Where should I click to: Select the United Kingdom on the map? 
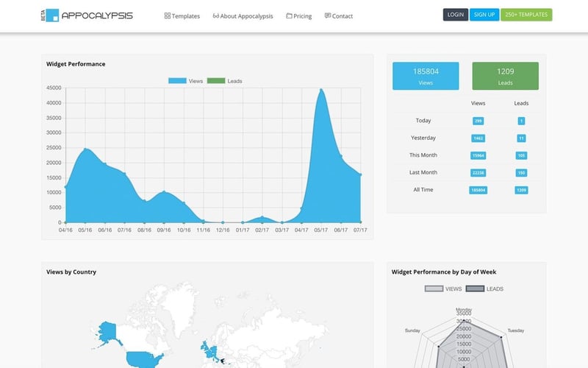(205, 346)
